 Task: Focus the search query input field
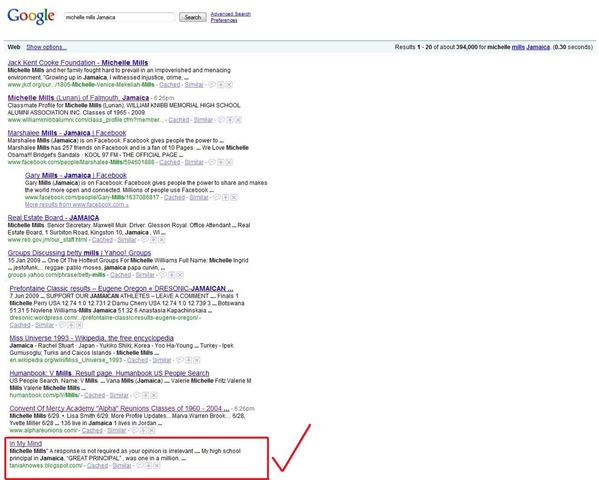click(x=120, y=17)
